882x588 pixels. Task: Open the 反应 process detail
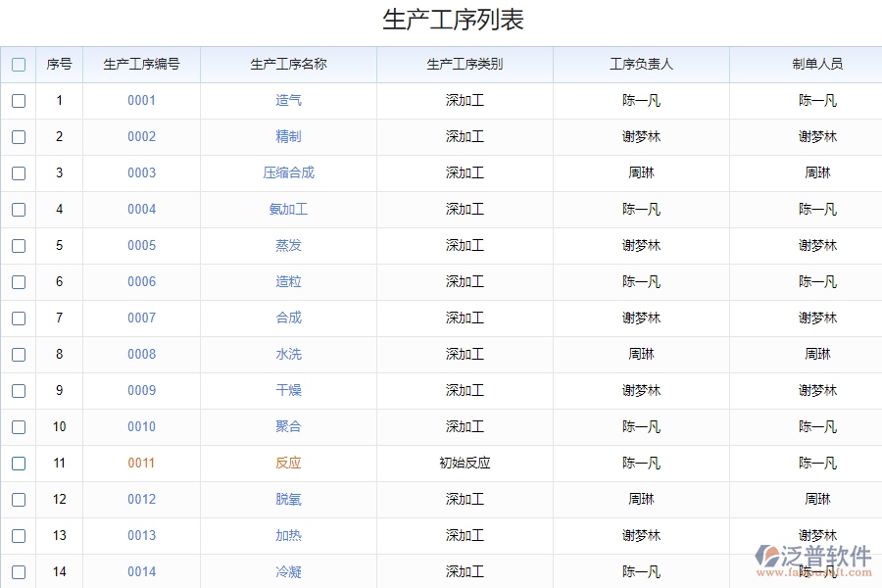pos(288,463)
